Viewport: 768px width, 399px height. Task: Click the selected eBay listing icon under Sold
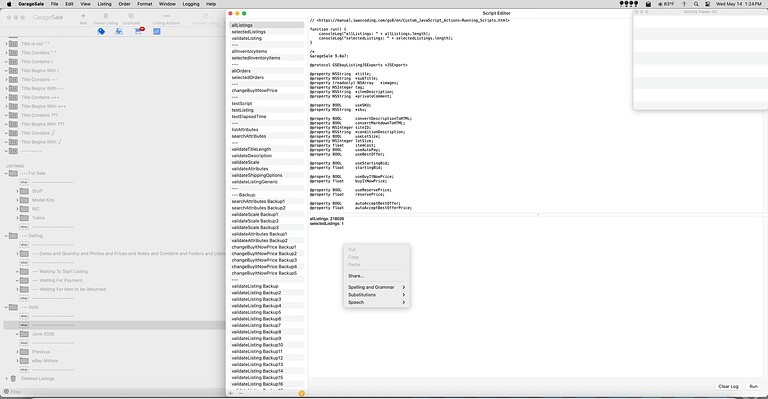(x=24, y=325)
